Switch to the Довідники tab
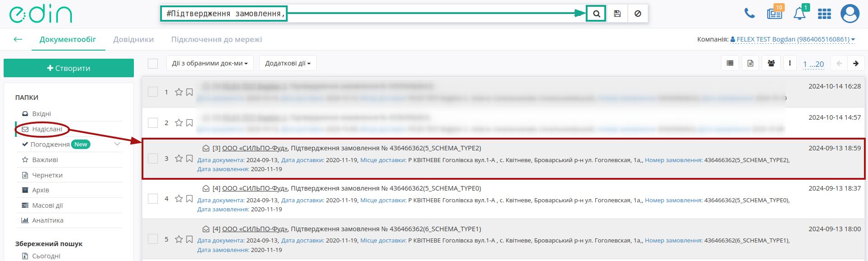This screenshot has width=868, height=261. coord(133,39)
